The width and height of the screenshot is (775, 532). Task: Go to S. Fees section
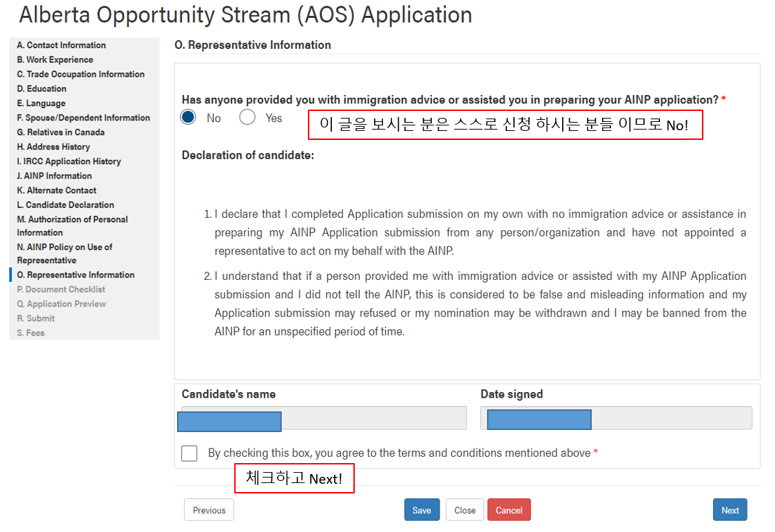tap(30, 333)
